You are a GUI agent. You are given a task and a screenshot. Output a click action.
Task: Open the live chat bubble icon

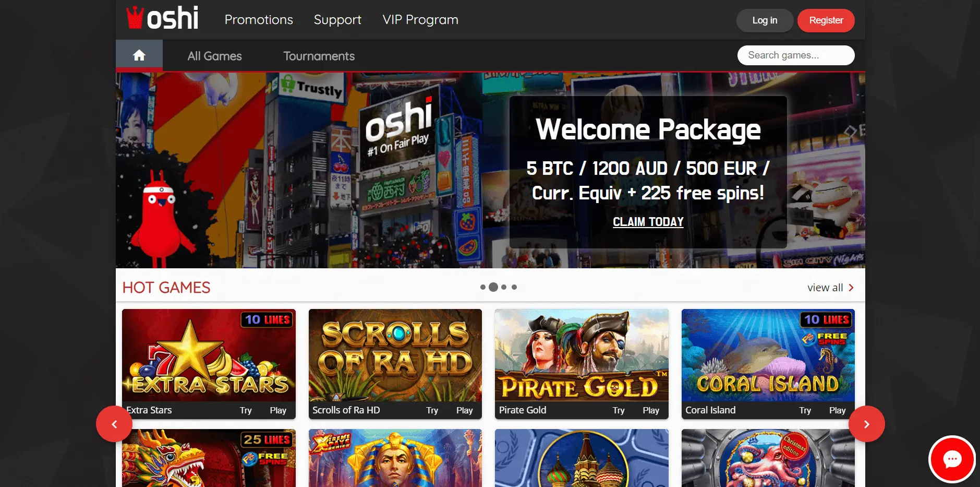pos(952,459)
